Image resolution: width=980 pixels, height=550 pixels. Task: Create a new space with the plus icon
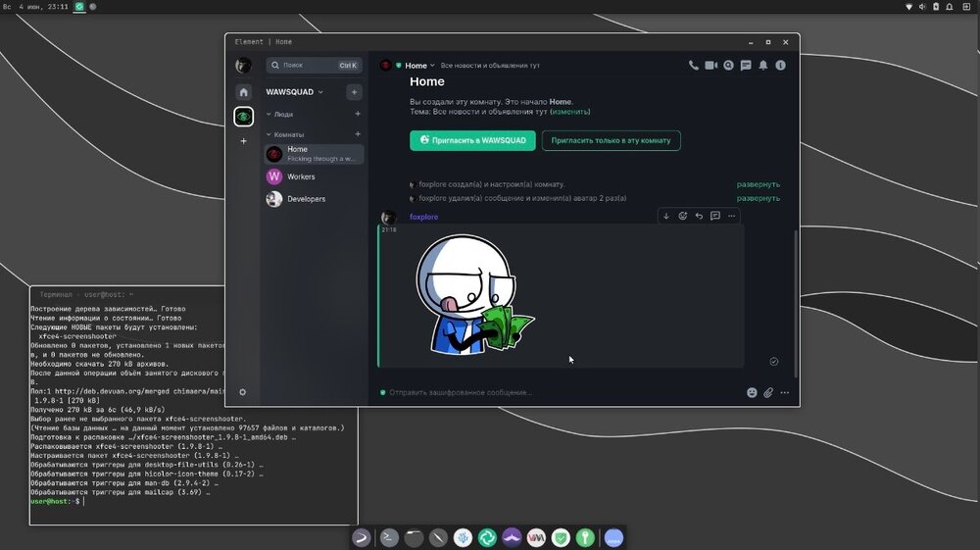[x=244, y=141]
